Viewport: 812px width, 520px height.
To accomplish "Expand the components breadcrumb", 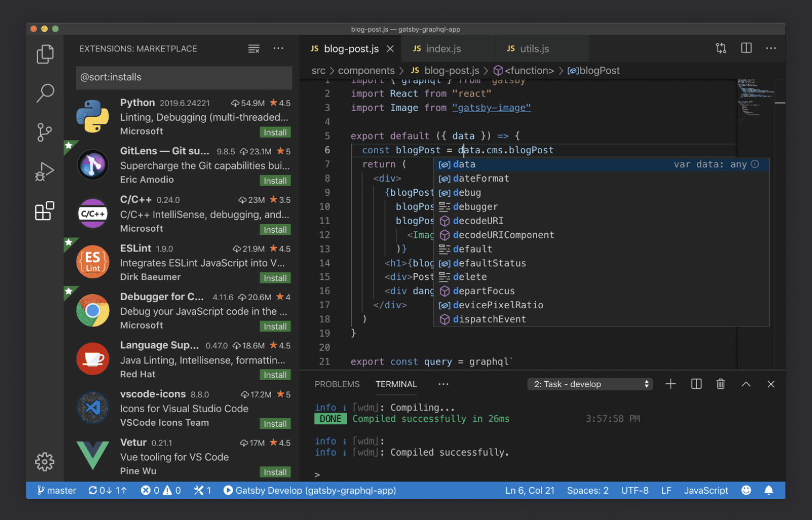I will pos(366,70).
